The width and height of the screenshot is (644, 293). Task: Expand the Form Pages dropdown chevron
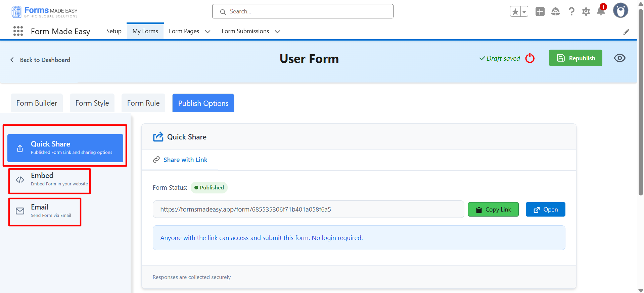pyautogui.click(x=208, y=32)
